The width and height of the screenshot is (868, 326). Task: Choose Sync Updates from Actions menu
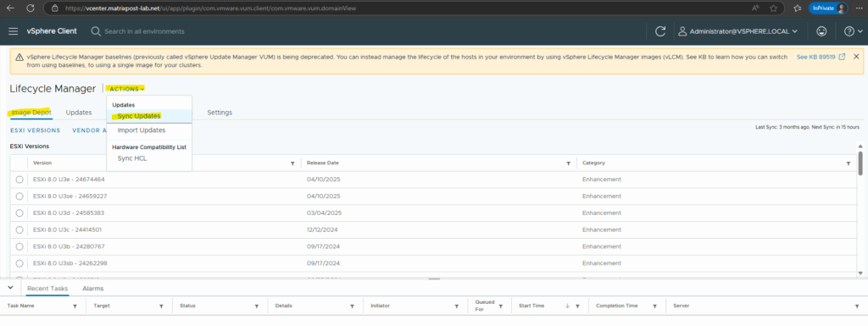click(x=139, y=116)
